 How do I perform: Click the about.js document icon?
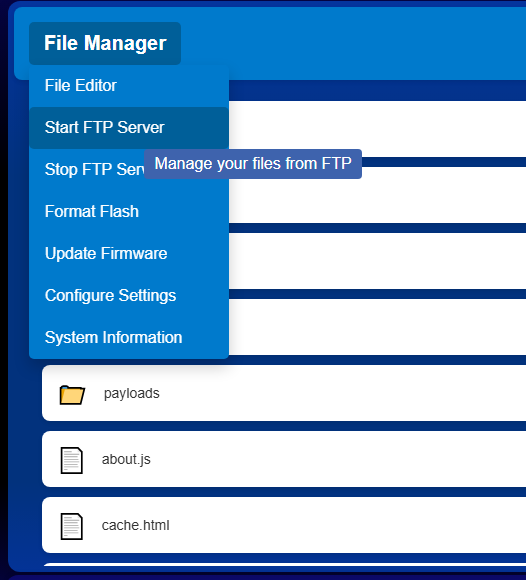(x=71, y=460)
